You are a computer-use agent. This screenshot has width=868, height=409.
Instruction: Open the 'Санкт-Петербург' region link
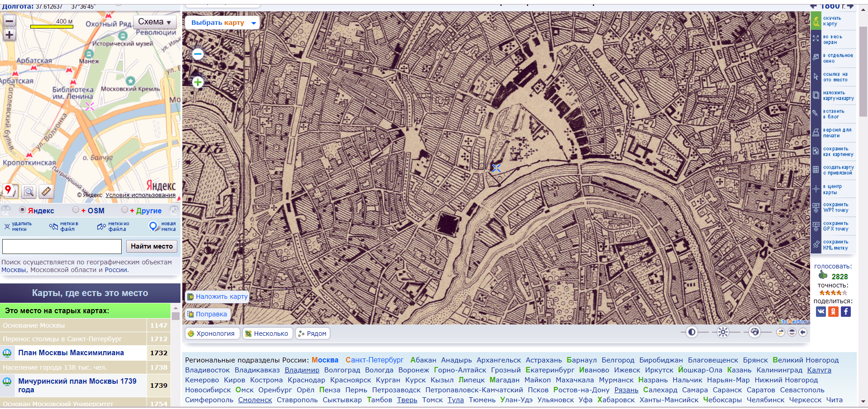point(375,360)
